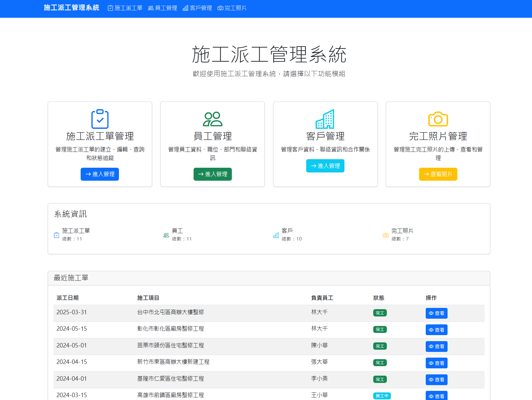The height and width of the screenshot is (400, 532).
Task: Click the 查看照片 button
Action: (x=438, y=174)
